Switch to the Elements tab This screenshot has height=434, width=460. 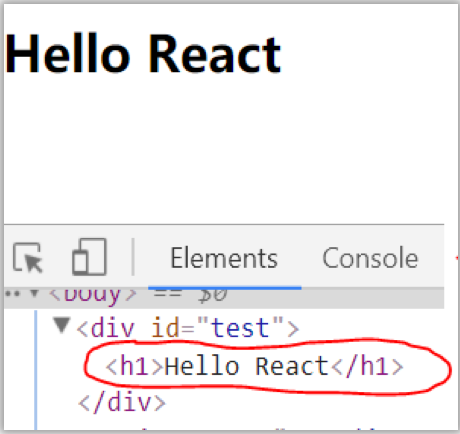click(x=224, y=258)
